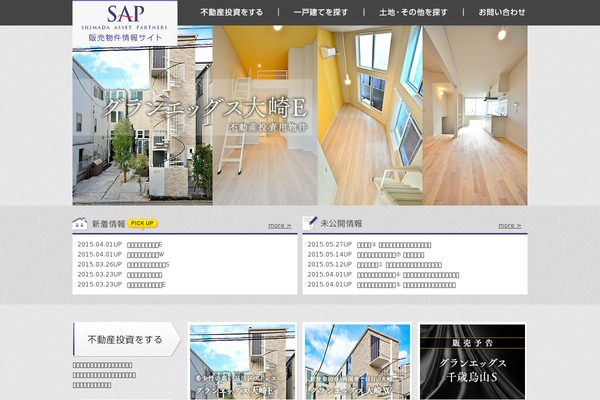Open the 2015.05.12UP unpublished info entry
Screen dimensions: 600x400
(399, 264)
